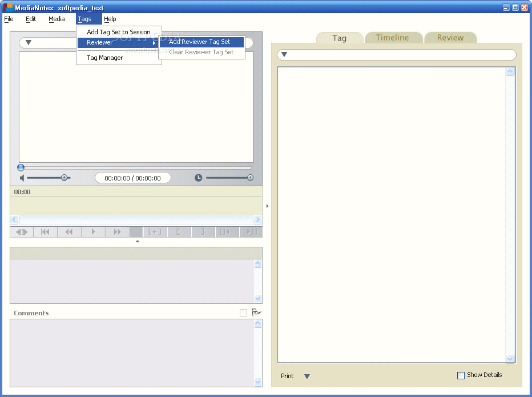This screenshot has height=397, width=532.
Task: Click the speaker volume icon
Action: pyautogui.click(x=22, y=178)
